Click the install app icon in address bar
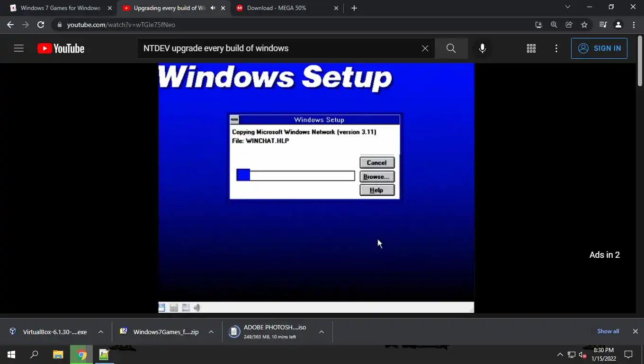The width and height of the screenshot is (644, 364). (538, 25)
